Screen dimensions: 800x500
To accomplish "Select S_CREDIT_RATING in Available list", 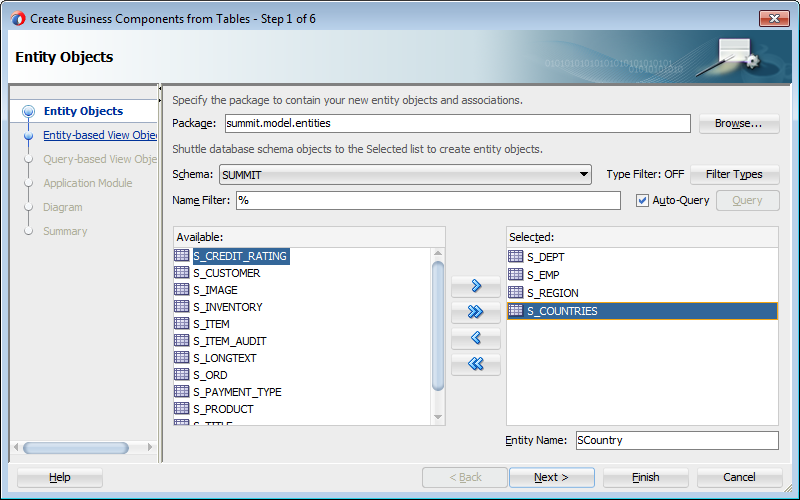I will [x=241, y=256].
